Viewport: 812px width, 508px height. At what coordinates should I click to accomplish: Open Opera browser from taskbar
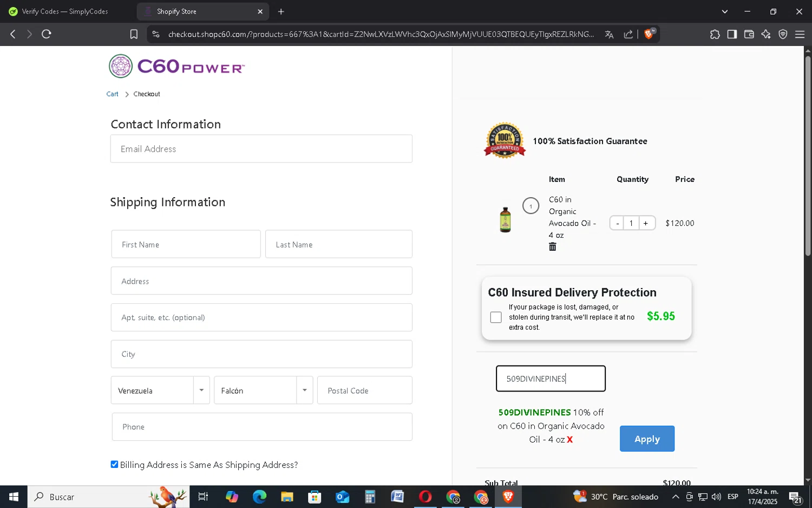[425, 497]
